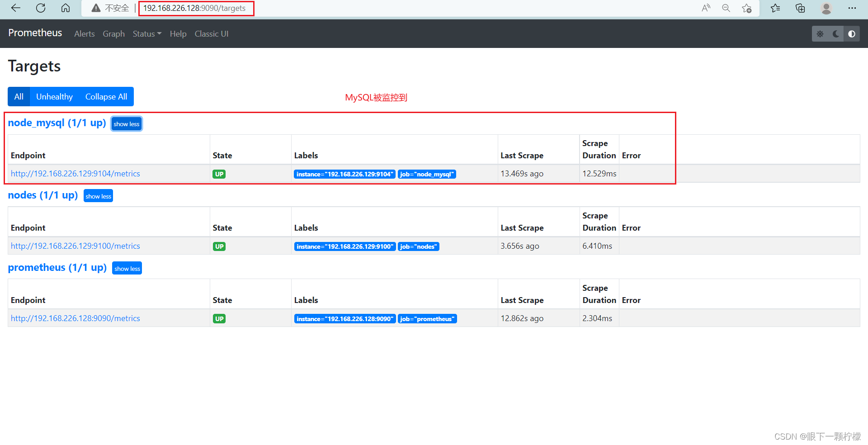The height and width of the screenshot is (445, 868).
Task: Open the Help page
Action: [x=178, y=34]
